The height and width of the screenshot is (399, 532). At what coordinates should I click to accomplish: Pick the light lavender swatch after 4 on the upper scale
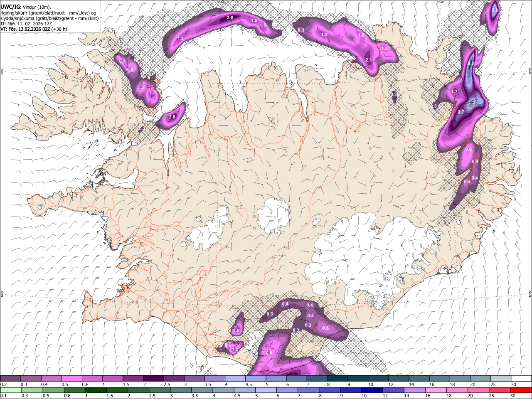click(x=235, y=378)
